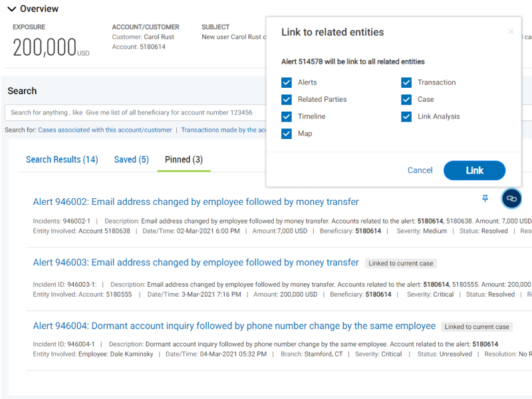Select the Pinned (3) tab
The width and height of the screenshot is (532, 399).
184,160
